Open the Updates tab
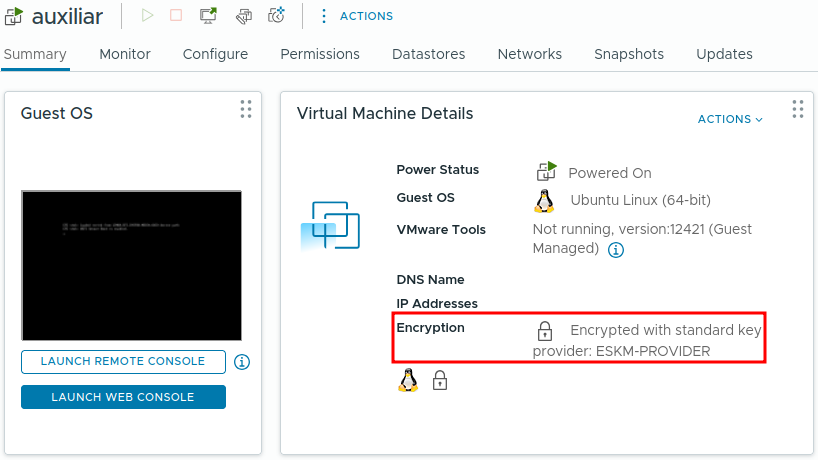This screenshot has width=818, height=460. tap(724, 54)
